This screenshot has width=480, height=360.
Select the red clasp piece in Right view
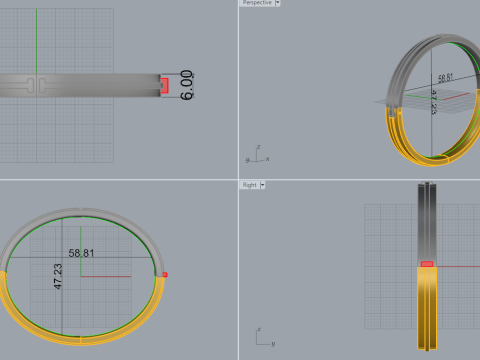pyautogui.click(x=427, y=264)
